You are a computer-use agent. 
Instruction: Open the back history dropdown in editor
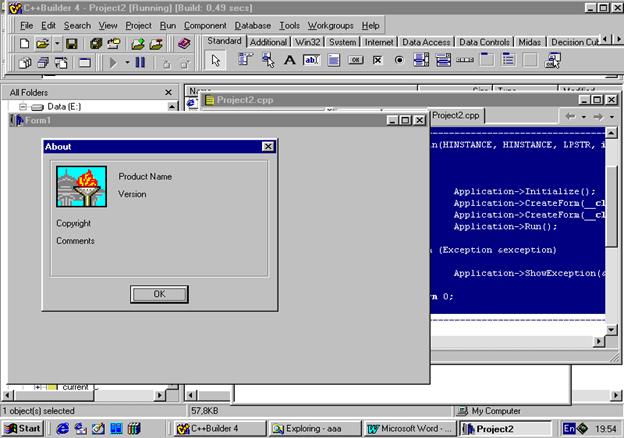[x=583, y=117]
